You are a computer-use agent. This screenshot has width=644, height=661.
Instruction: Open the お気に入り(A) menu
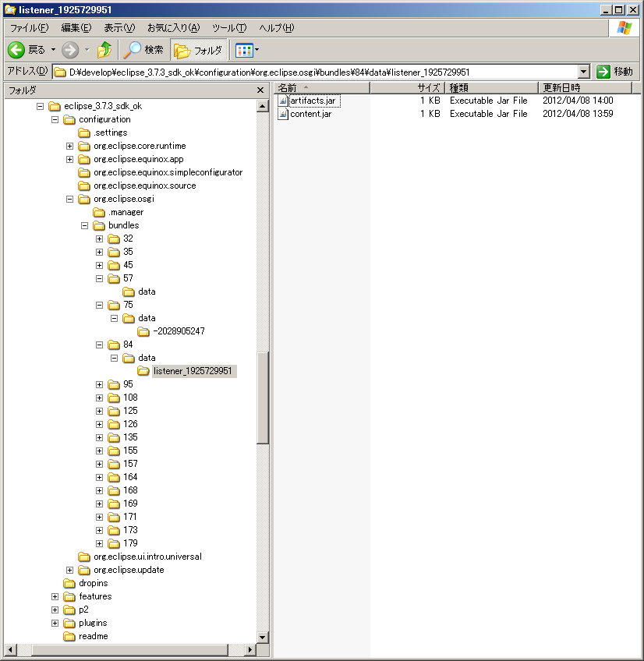[173, 28]
